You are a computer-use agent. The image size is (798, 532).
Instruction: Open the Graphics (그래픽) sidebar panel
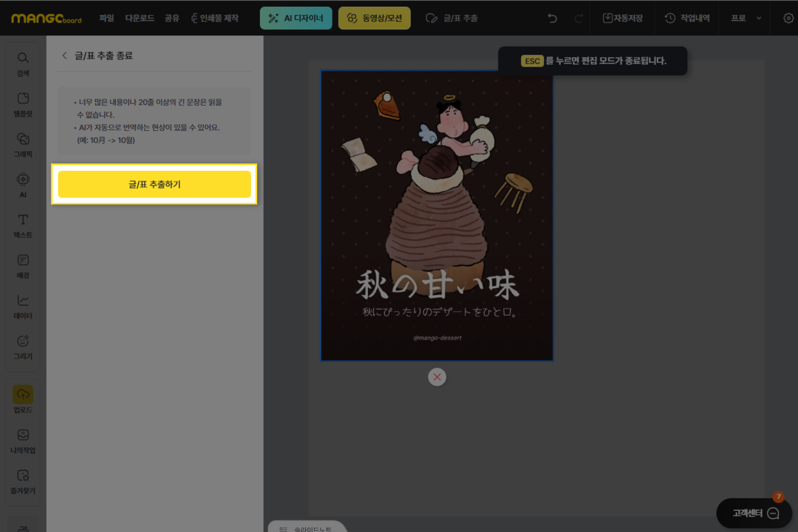click(23, 144)
